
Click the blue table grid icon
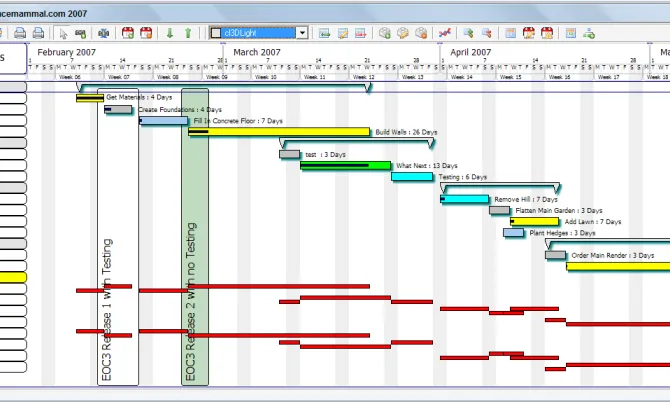[x=510, y=33]
